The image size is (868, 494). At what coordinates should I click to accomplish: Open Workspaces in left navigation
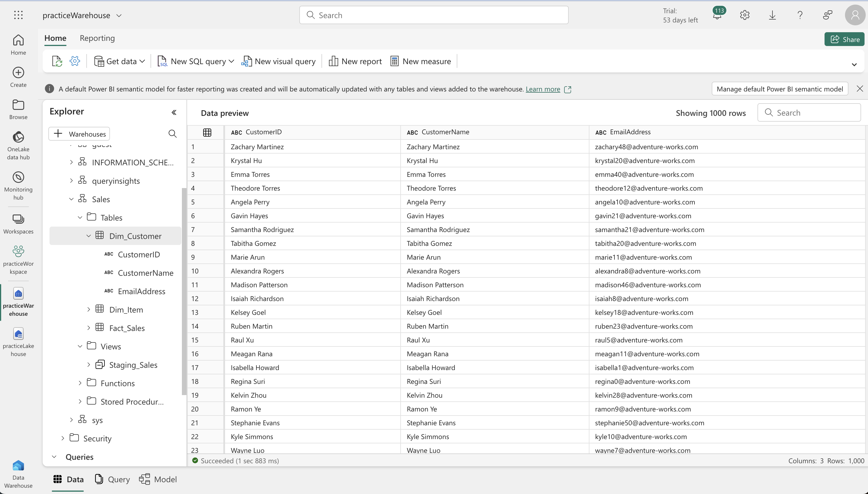click(18, 224)
